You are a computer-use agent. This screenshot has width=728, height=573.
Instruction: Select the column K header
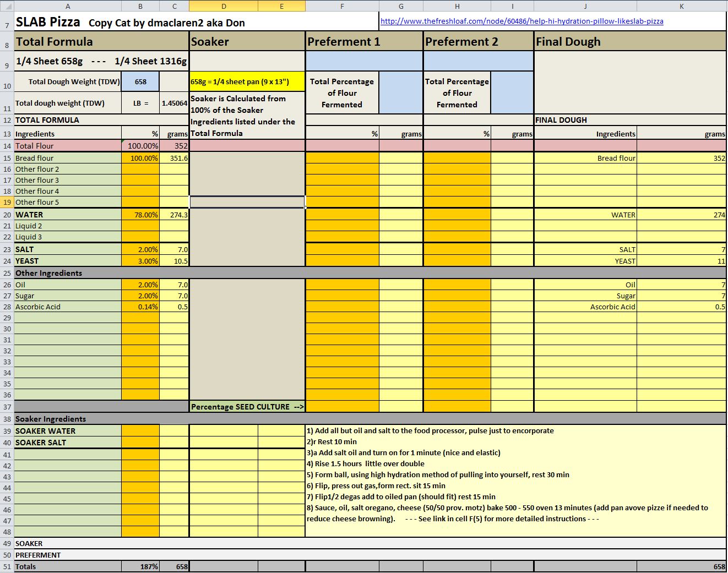(x=681, y=6)
